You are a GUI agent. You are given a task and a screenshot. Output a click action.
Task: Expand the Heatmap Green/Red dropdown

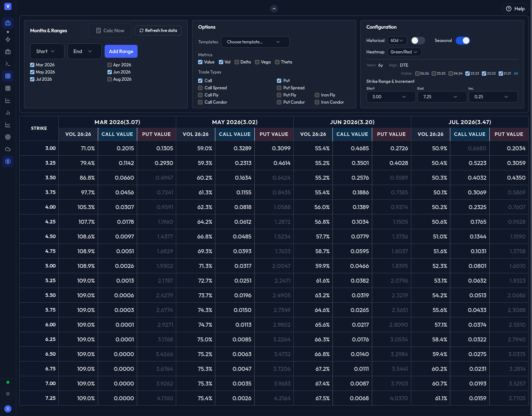click(404, 52)
